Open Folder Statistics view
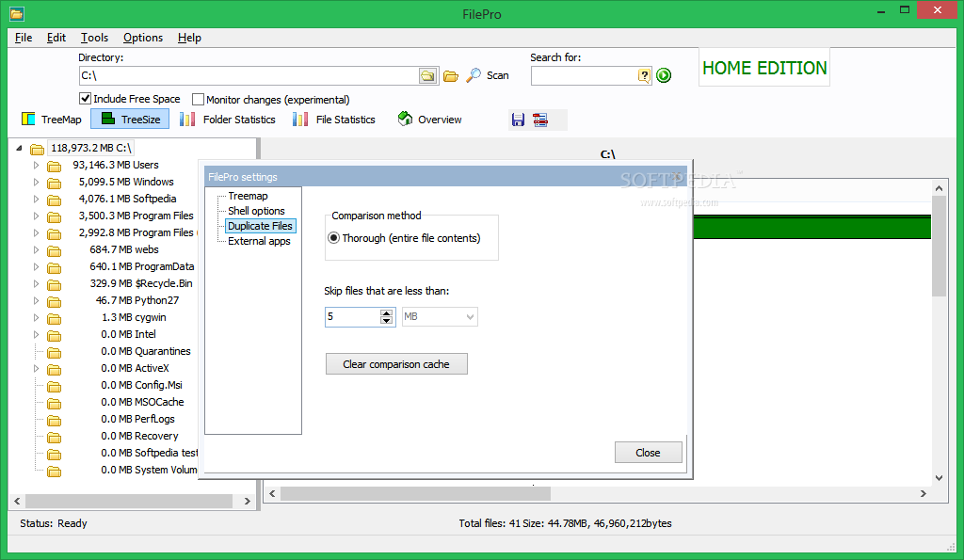 (x=228, y=120)
